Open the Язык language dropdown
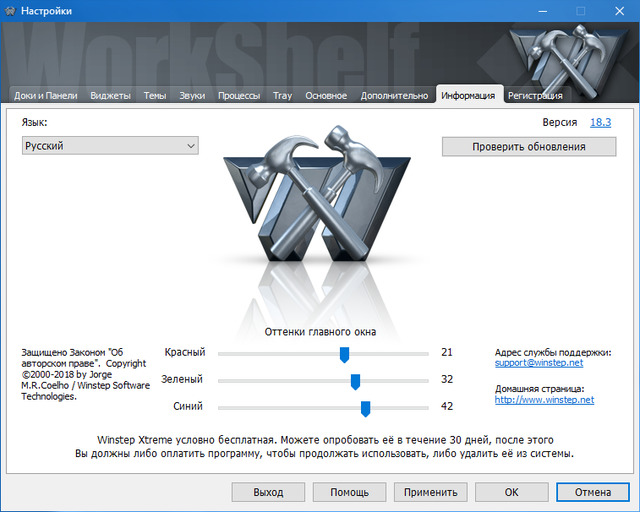Image resolution: width=640 pixels, height=512 pixels. 110,146
